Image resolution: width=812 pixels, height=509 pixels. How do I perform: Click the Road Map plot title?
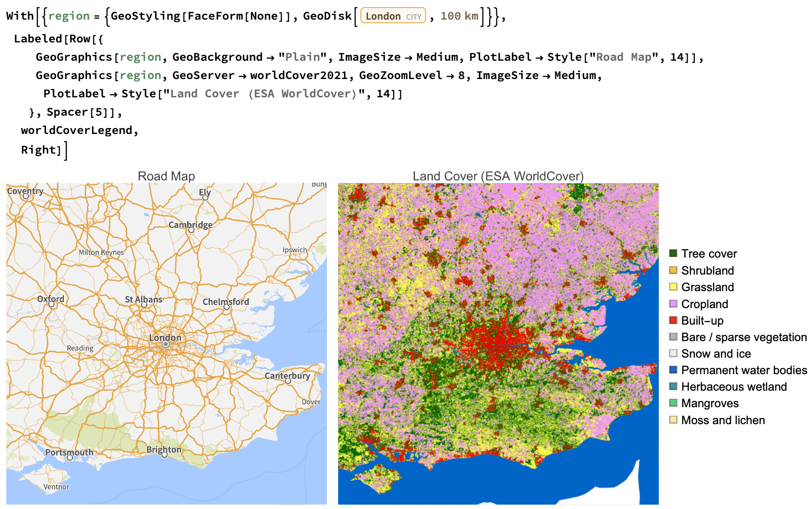166,176
